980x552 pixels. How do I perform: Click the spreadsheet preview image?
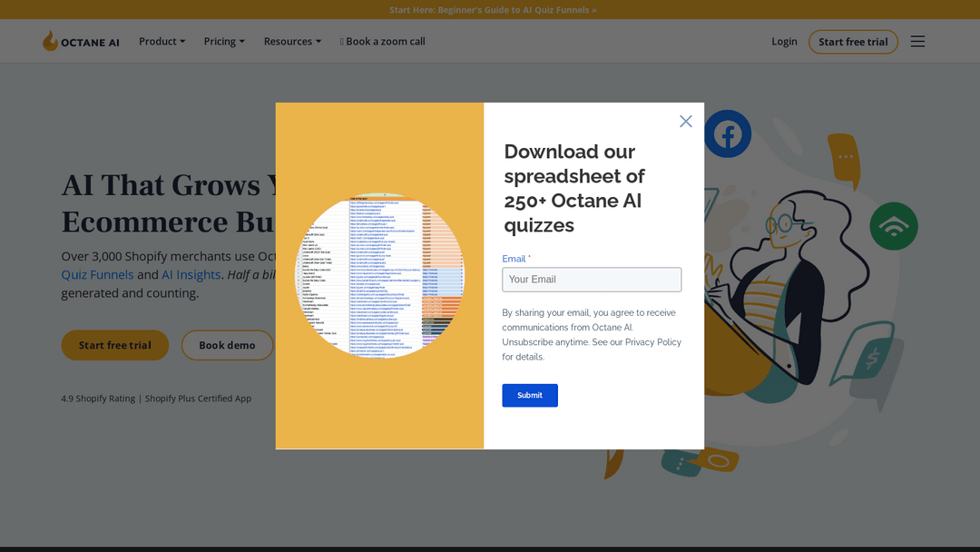pyautogui.click(x=379, y=275)
